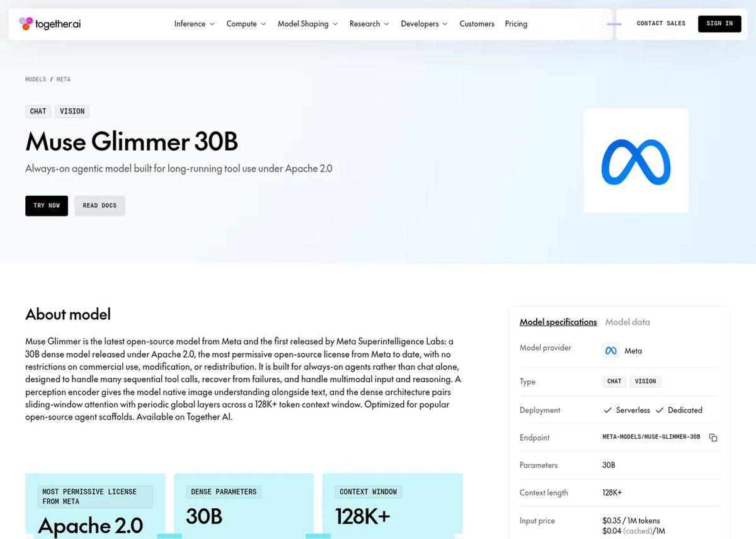
Task: Click the Serverless checkmark icon
Action: [607, 410]
